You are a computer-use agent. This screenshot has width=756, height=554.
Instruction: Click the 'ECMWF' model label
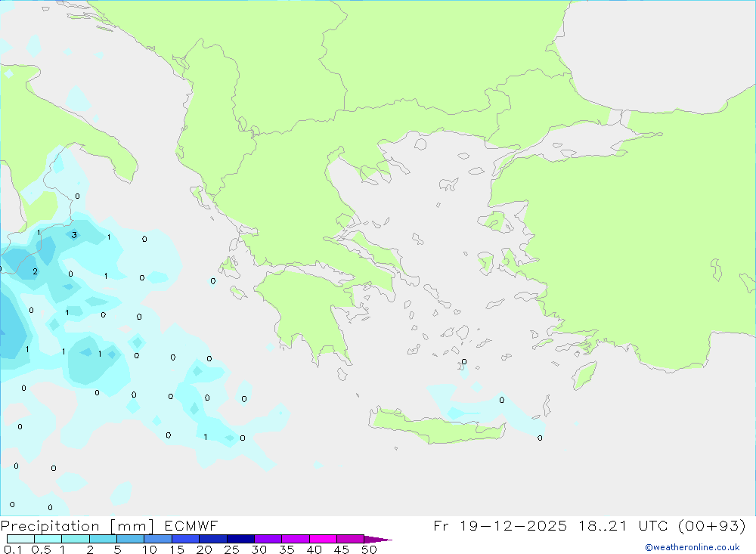click(x=191, y=525)
